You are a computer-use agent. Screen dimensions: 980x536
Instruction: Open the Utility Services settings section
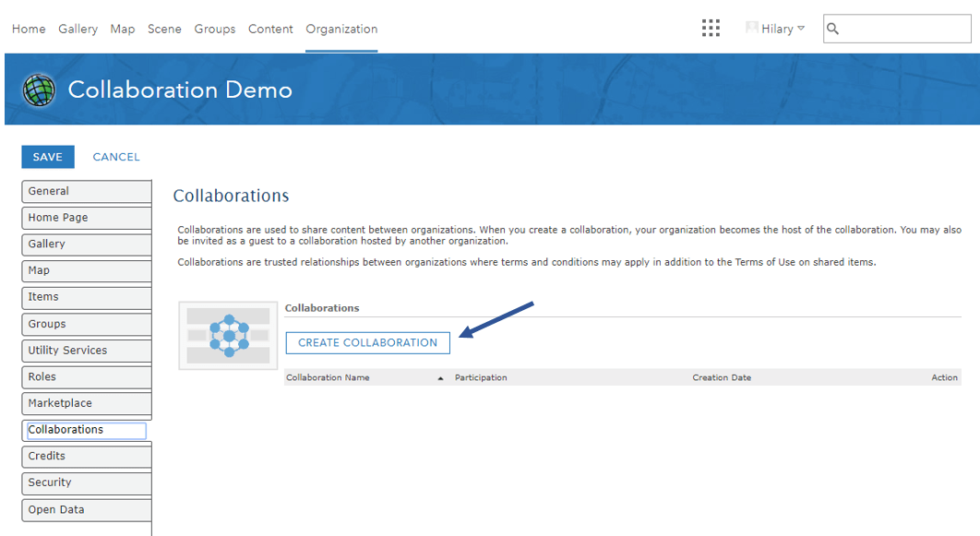pyautogui.click(x=86, y=351)
